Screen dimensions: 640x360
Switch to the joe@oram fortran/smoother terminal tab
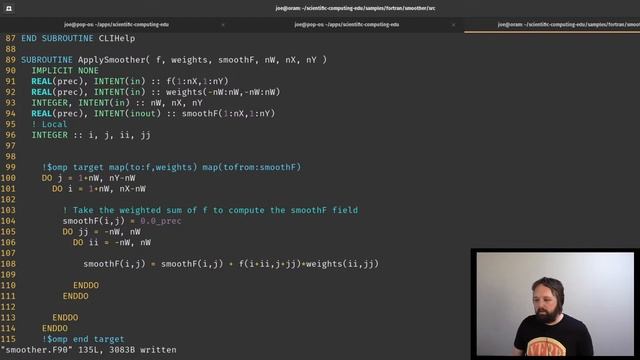tap(552, 24)
